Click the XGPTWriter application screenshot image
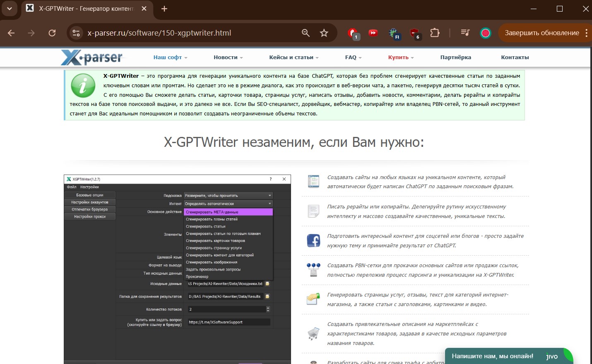Image resolution: width=592 pixels, height=364 pixels. [177, 269]
